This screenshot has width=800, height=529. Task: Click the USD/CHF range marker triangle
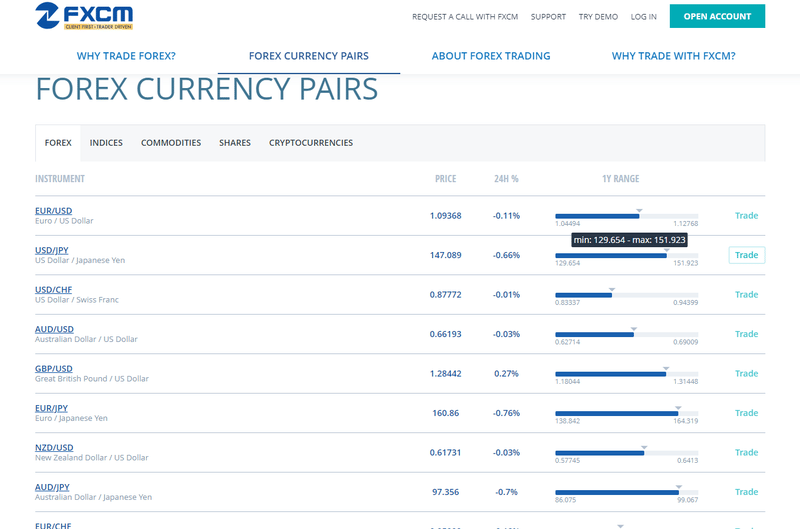612,290
